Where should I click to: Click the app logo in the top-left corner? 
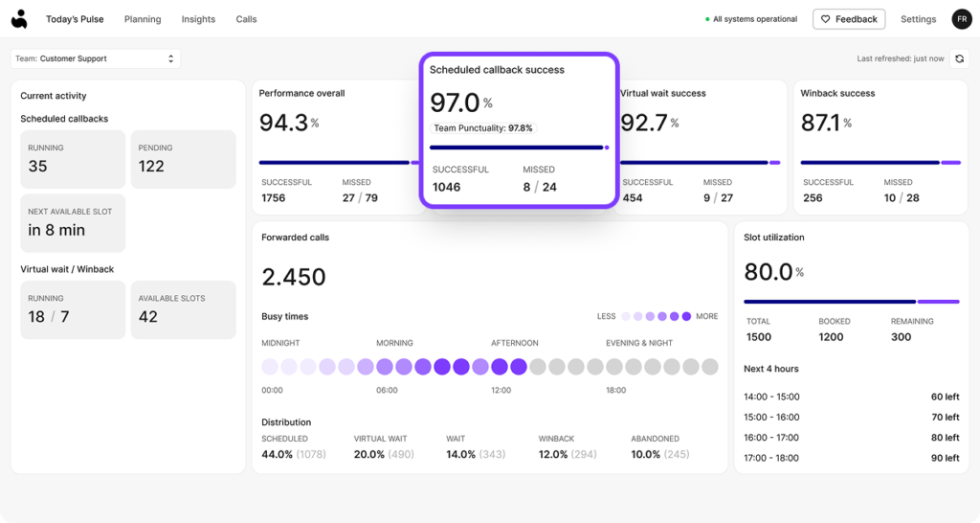click(x=19, y=19)
